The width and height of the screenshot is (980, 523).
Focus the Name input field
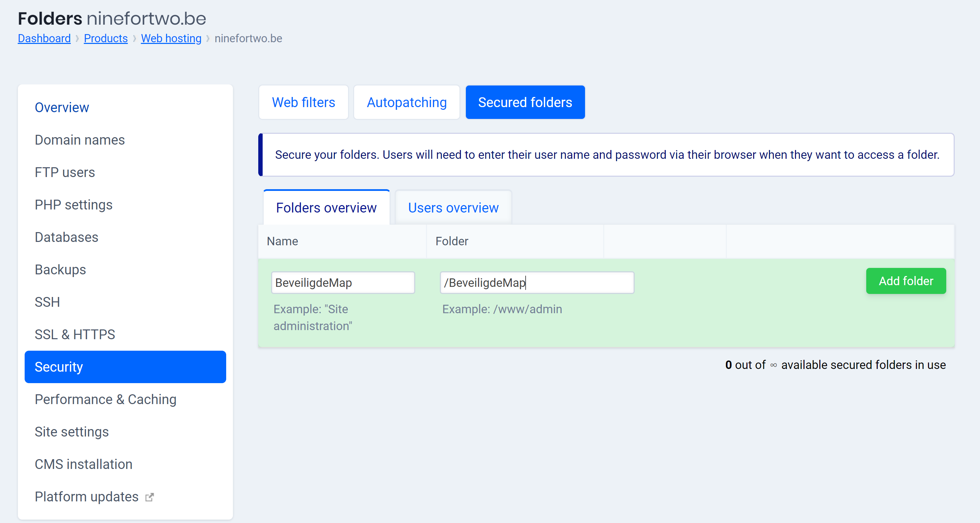click(342, 283)
